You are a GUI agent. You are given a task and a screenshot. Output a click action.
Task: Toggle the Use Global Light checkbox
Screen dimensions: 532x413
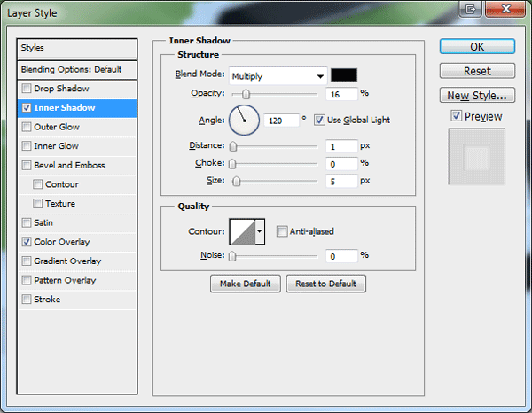click(319, 120)
